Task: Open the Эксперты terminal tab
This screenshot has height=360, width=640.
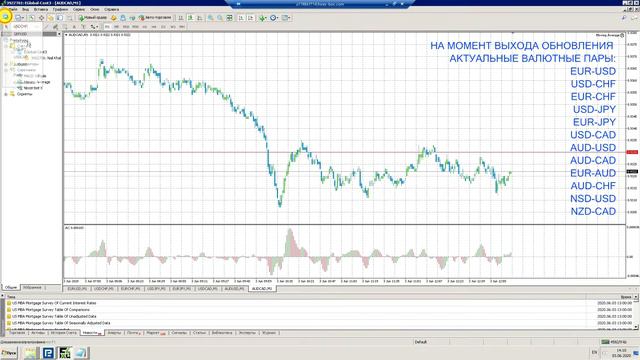Action: click(x=247, y=333)
